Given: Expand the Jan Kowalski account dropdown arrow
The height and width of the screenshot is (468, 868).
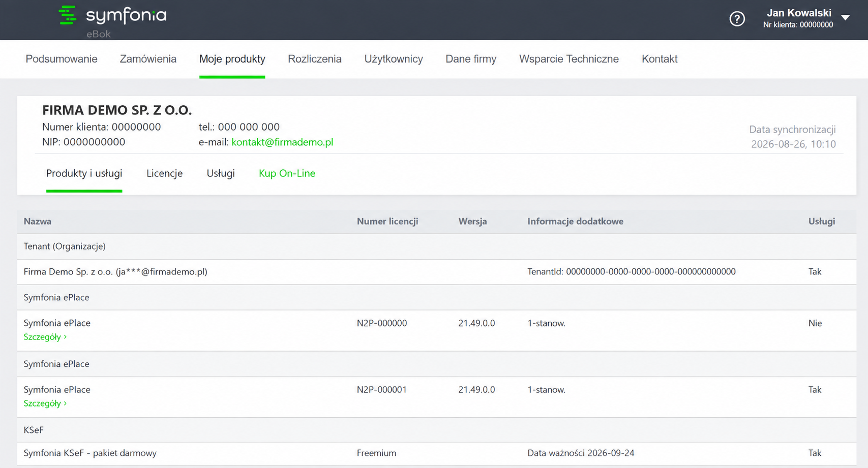Looking at the screenshot, I should [845, 18].
